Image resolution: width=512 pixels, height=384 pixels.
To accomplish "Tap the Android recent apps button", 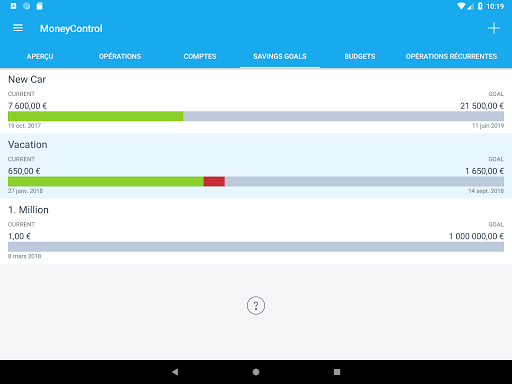I will [337, 372].
